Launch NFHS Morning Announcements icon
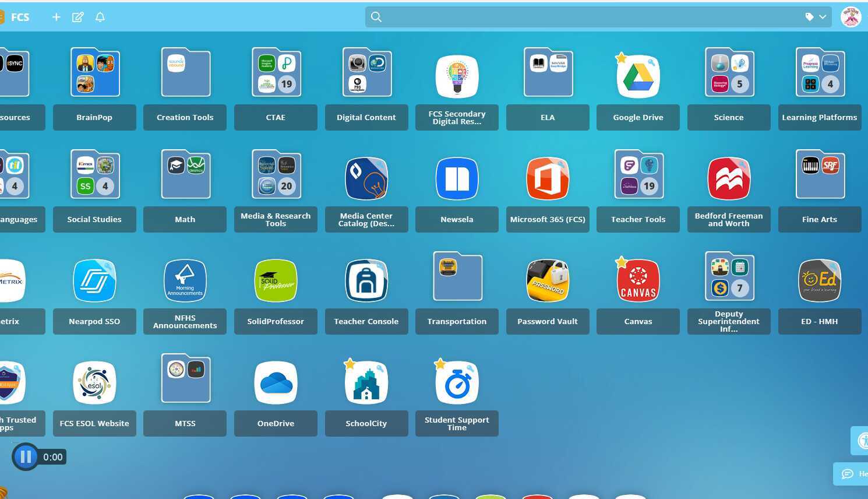Viewport: 868px width, 499px height. (185, 280)
